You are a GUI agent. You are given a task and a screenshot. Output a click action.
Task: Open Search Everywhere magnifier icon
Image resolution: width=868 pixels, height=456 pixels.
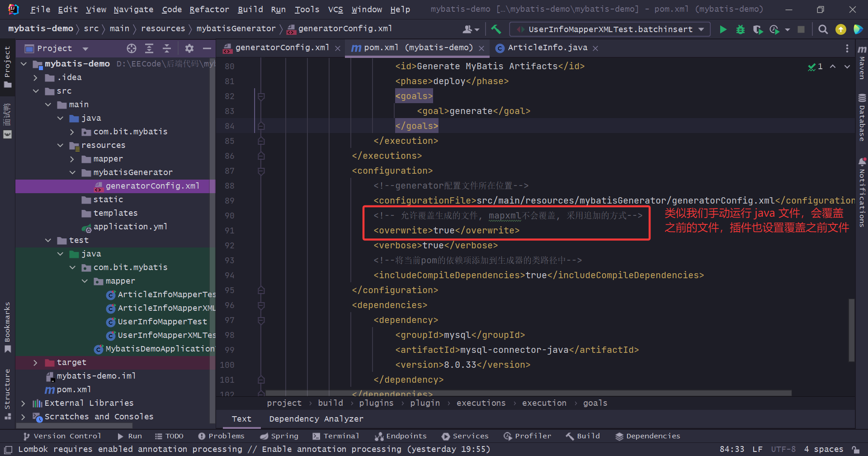click(x=823, y=29)
